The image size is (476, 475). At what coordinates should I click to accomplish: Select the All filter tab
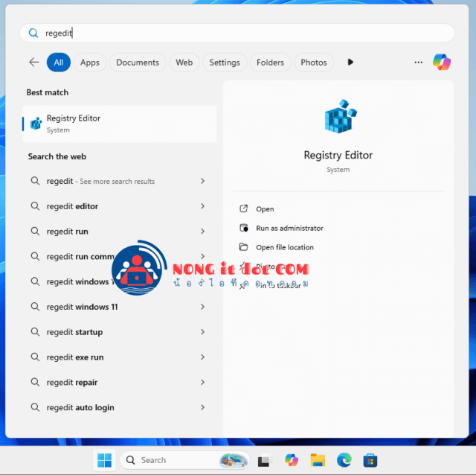[x=59, y=63]
